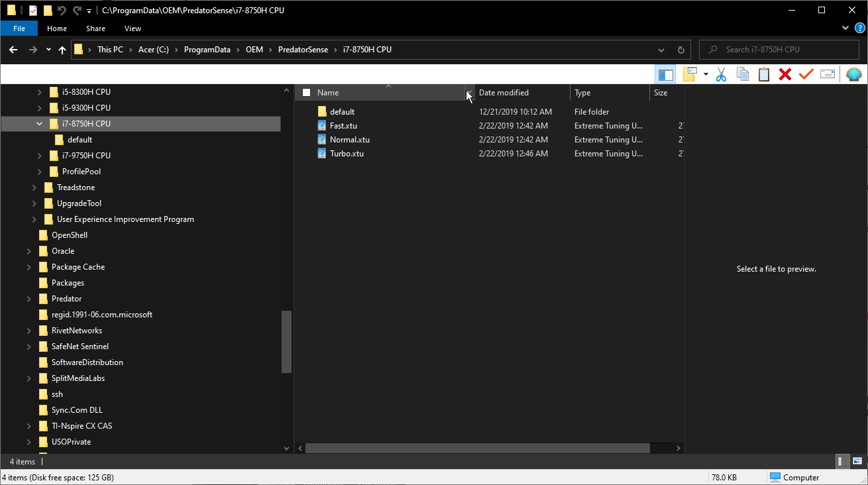Click the Copy icon in toolbar
The image size is (868, 485).
tap(743, 74)
